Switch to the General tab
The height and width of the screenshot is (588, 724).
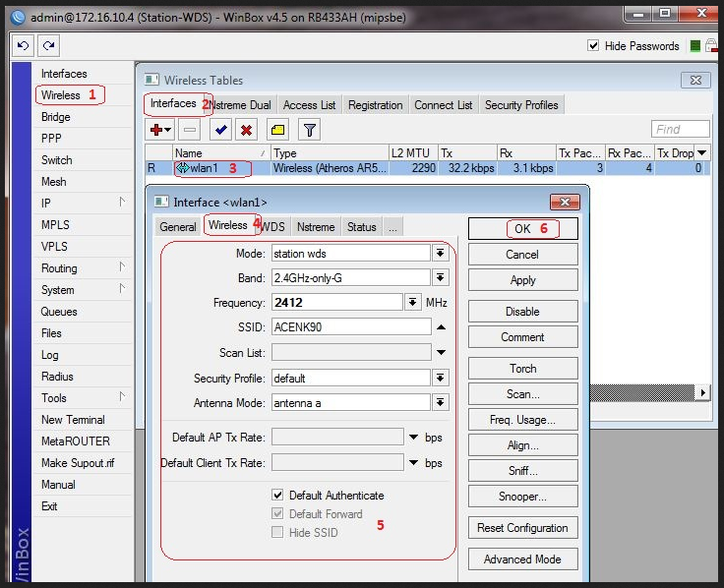178,226
